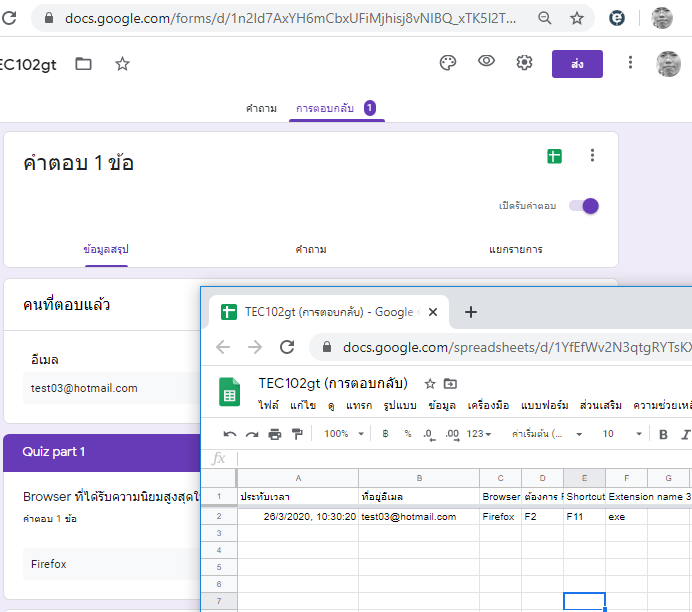The height and width of the screenshot is (612, 692).
Task: Click the eye preview icon
Action: 486,63
